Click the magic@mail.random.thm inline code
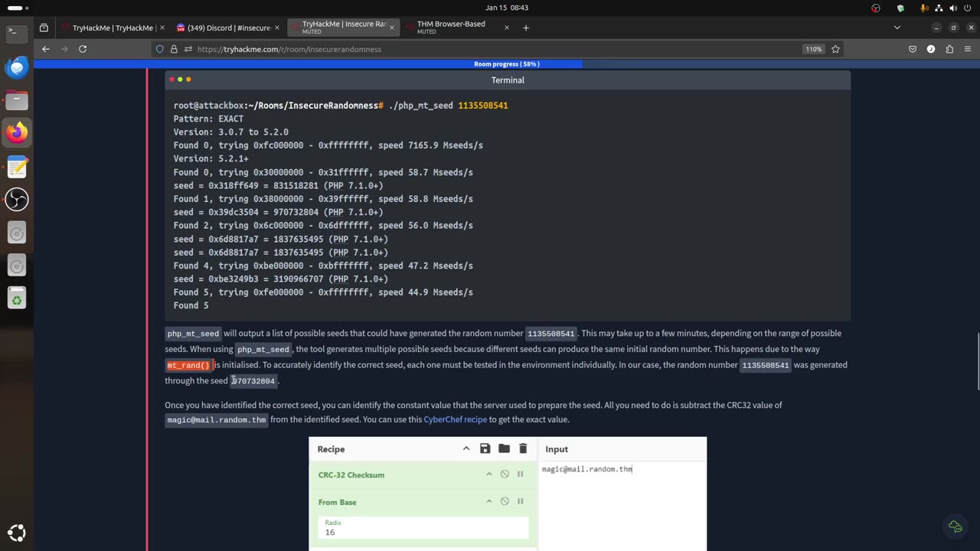 point(217,420)
